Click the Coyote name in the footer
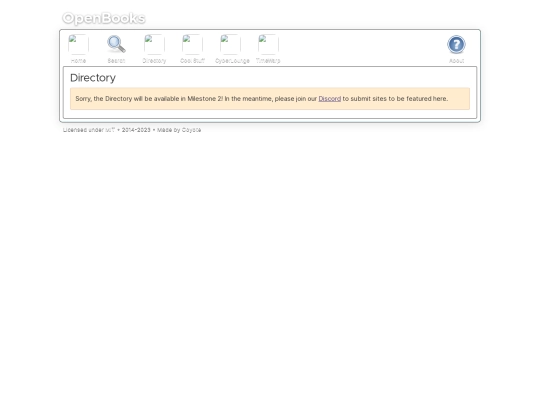This screenshot has width=540, height=405. (x=191, y=130)
